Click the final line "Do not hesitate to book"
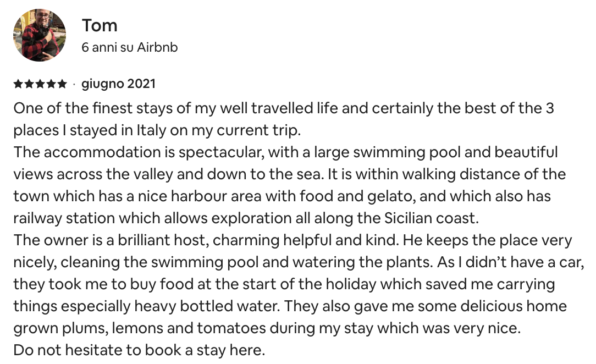The width and height of the screenshot is (596, 364). (x=139, y=350)
